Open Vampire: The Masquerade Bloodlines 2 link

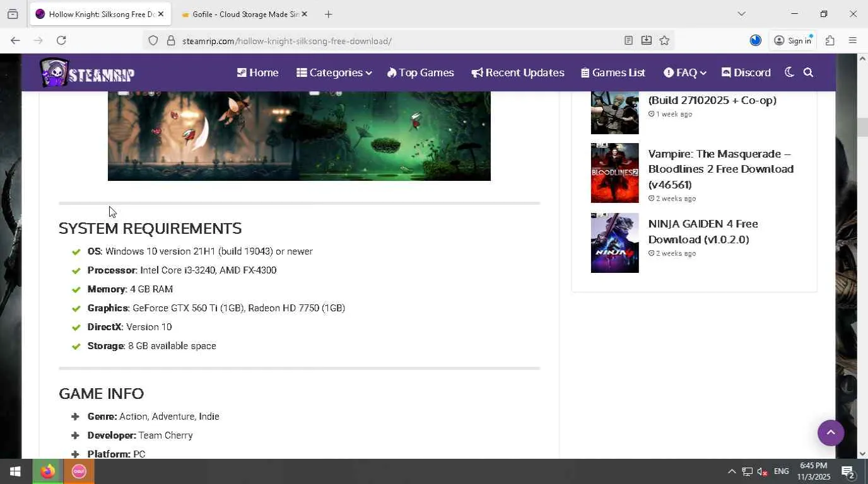721,169
